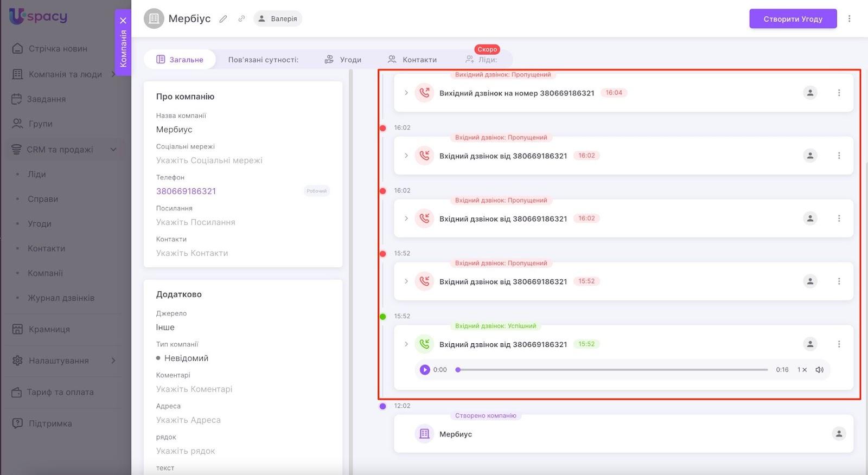Click the company name value Мербиус in Про компанію
This screenshot has height=475, width=868.
click(x=174, y=130)
